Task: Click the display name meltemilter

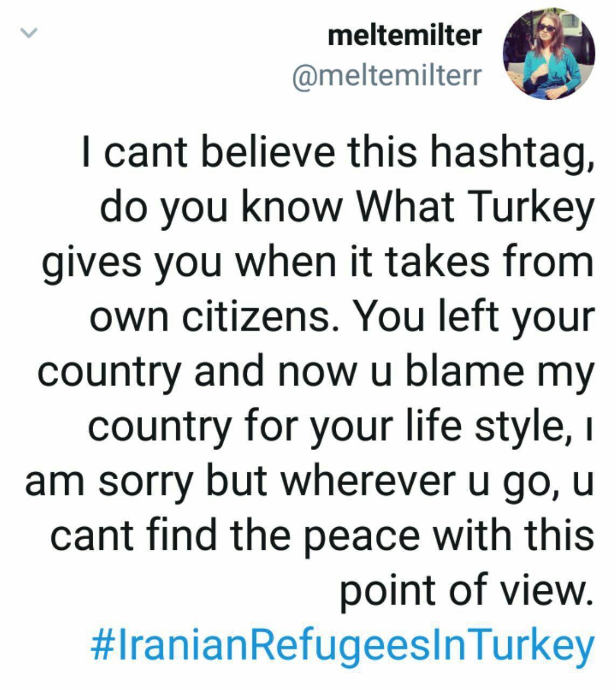Action: click(404, 36)
